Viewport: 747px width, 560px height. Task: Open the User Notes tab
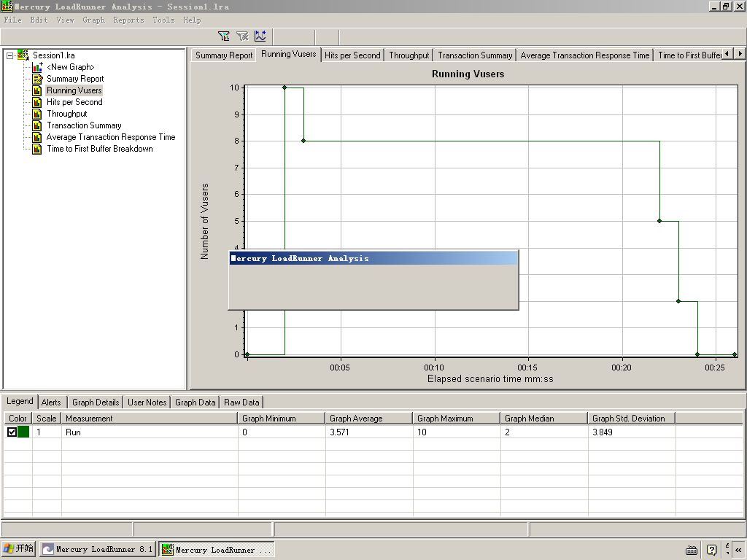click(x=147, y=402)
